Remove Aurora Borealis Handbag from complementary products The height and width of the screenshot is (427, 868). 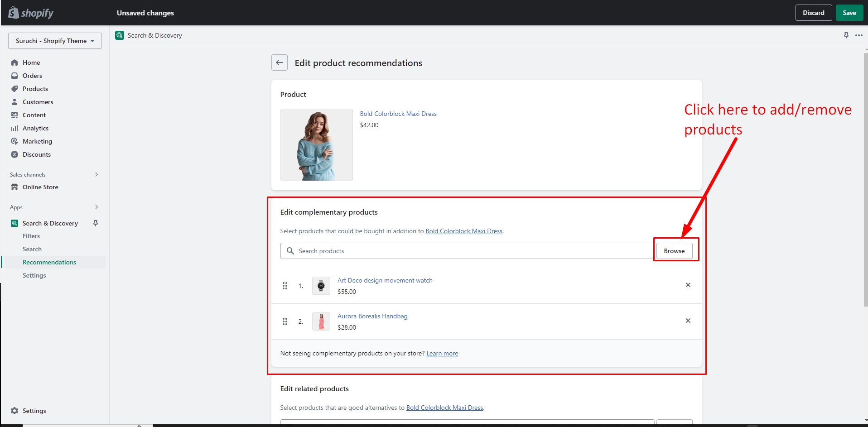point(688,321)
